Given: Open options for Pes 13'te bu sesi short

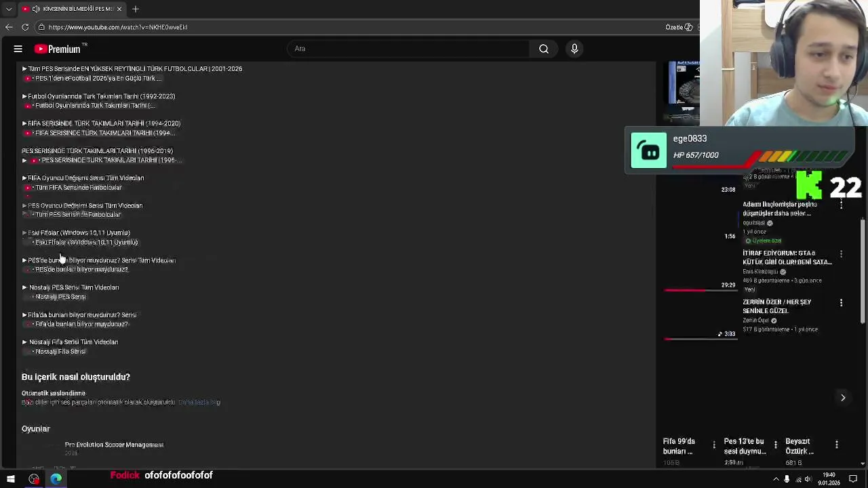Looking at the screenshot, I should click(775, 445).
